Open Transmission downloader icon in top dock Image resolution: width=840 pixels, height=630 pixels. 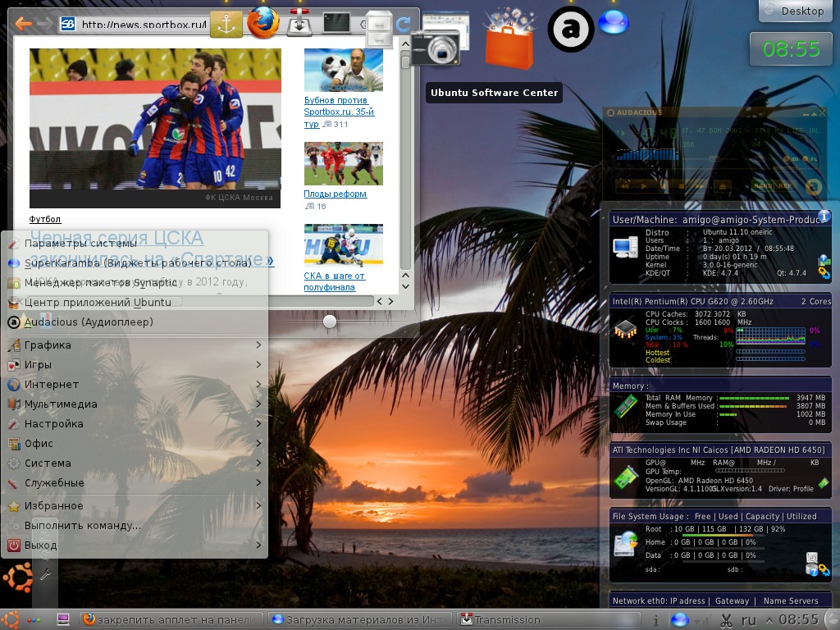[299, 23]
